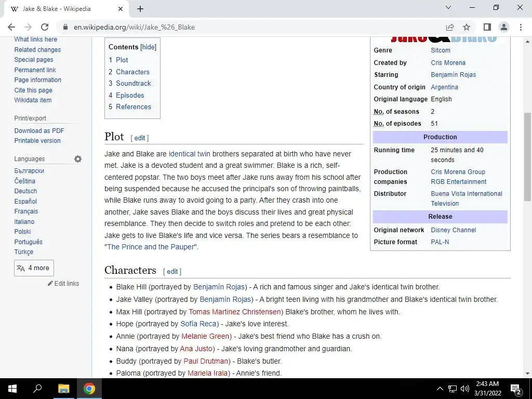
Task: Open the tab search chevron
Action: [x=448, y=7]
